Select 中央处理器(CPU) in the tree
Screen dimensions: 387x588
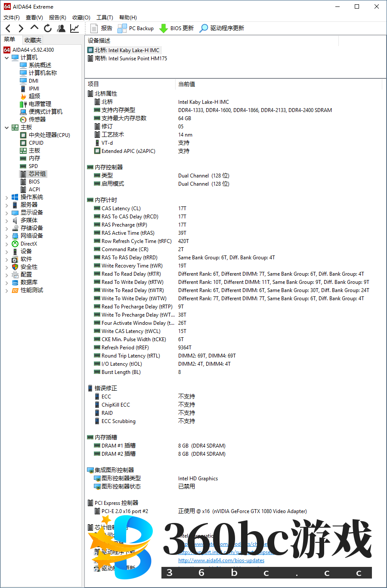(x=49, y=135)
